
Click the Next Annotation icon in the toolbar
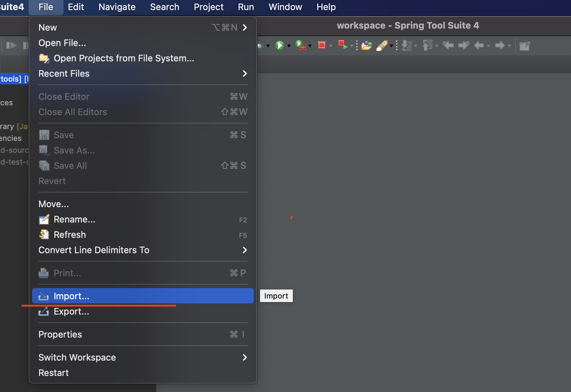[x=406, y=45]
